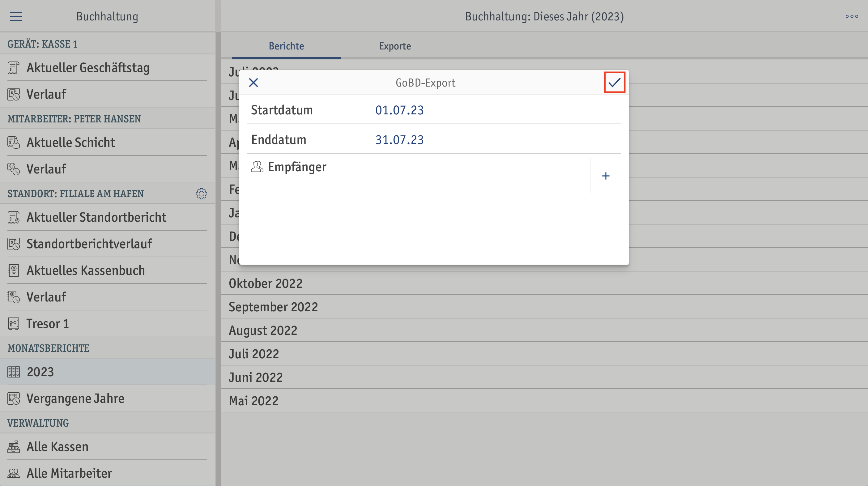Open Vergangene Jahre
Image resolution: width=868 pixels, height=486 pixels.
[107, 399]
